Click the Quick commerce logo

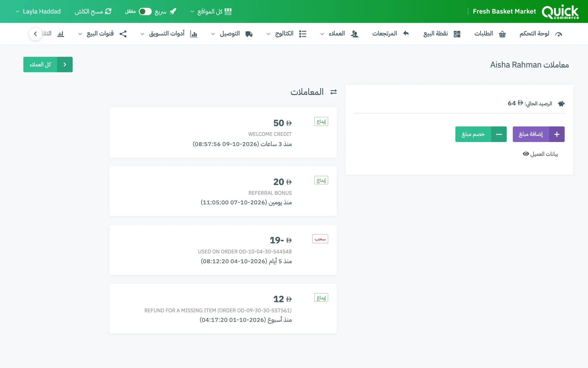coord(560,12)
